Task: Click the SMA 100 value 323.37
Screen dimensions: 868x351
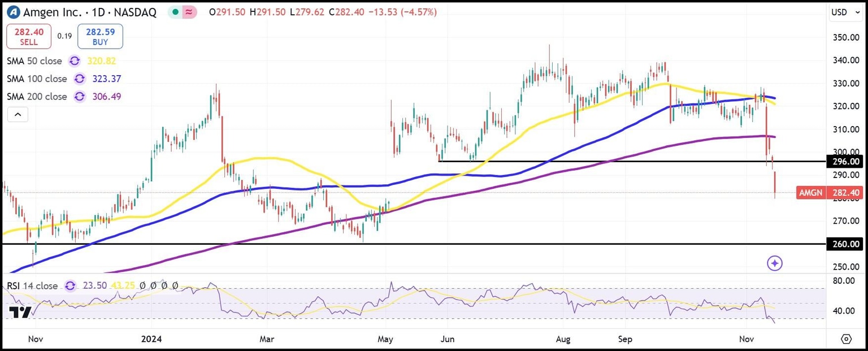Action: [106, 79]
